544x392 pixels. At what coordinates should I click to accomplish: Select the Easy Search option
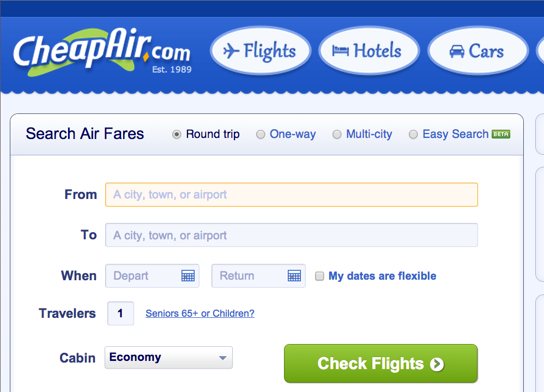[413, 134]
